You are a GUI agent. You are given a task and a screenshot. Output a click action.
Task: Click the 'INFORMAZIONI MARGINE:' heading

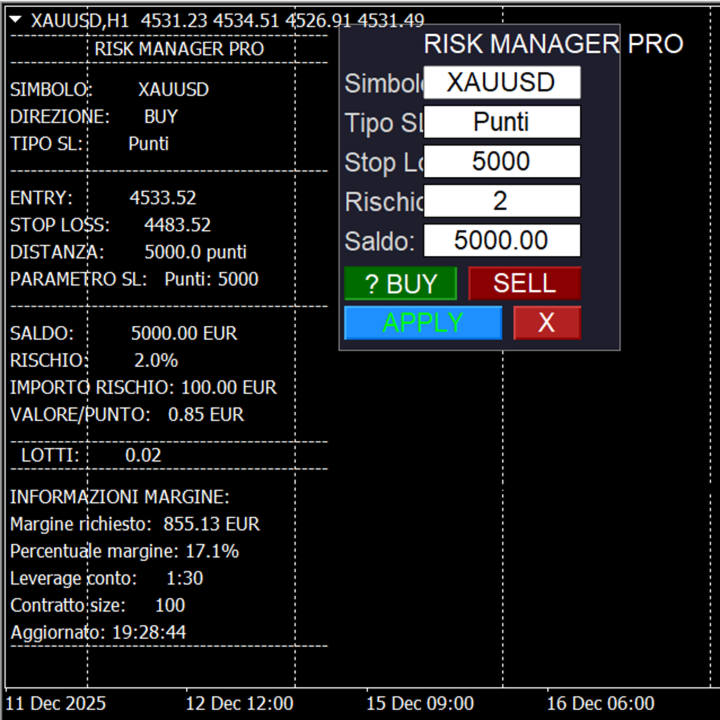click(x=120, y=497)
